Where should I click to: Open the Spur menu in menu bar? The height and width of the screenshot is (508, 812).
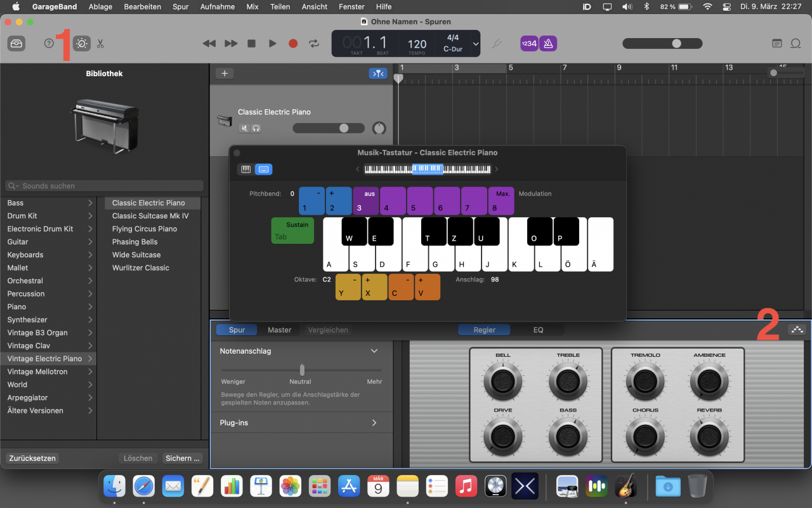tap(180, 7)
